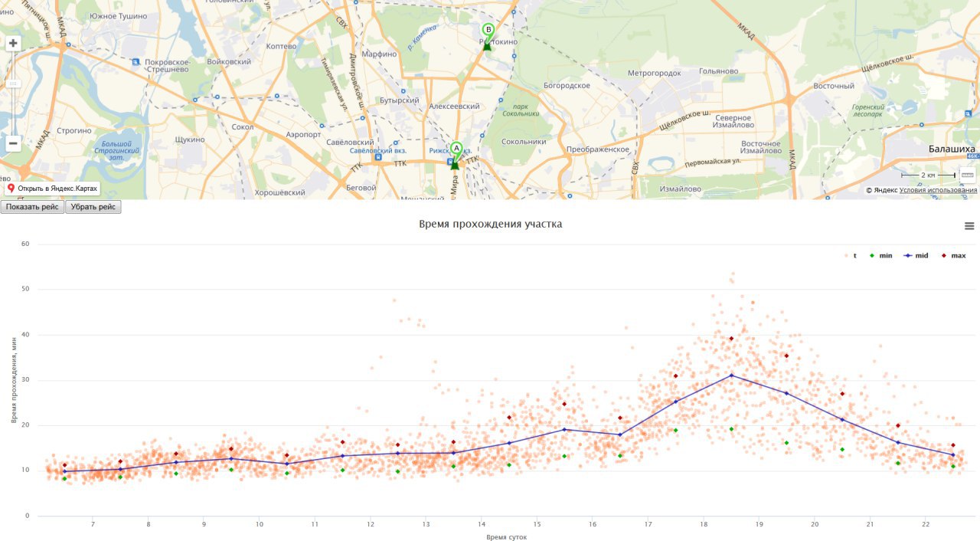Open the Условия использования link
This screenshot has height=541, width=980.
[x=938, y=190]
